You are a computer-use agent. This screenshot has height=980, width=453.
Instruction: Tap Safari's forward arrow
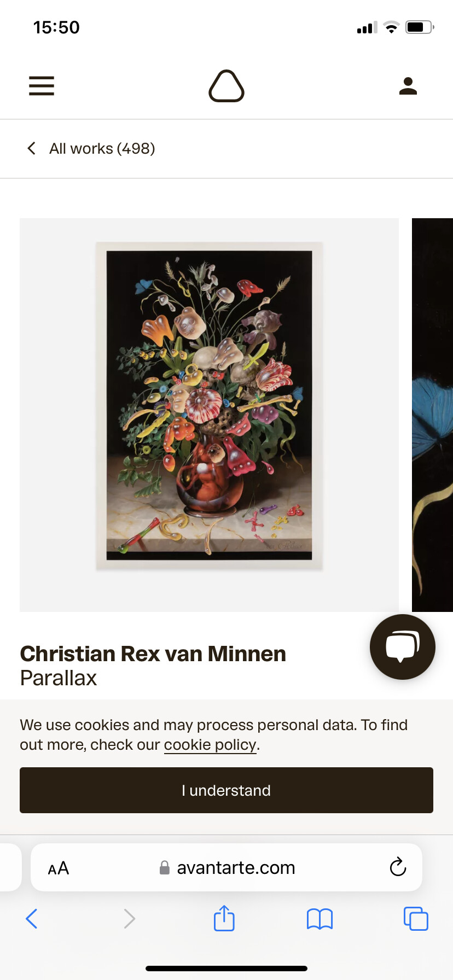click(129, 919)
